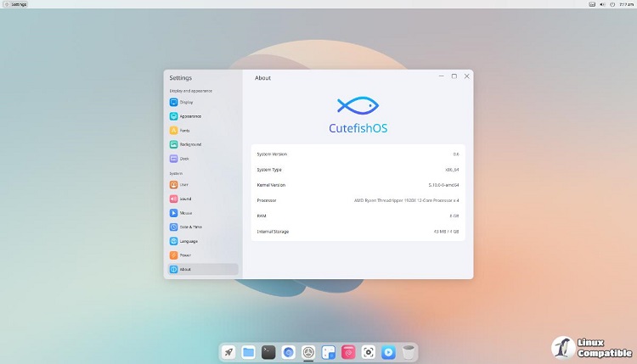Image resolution: width=637 pixels, height=364 pixels.
Task: Select Appearance in the settings sidebar
Action: pyautogui.click(x=189, y=116)
